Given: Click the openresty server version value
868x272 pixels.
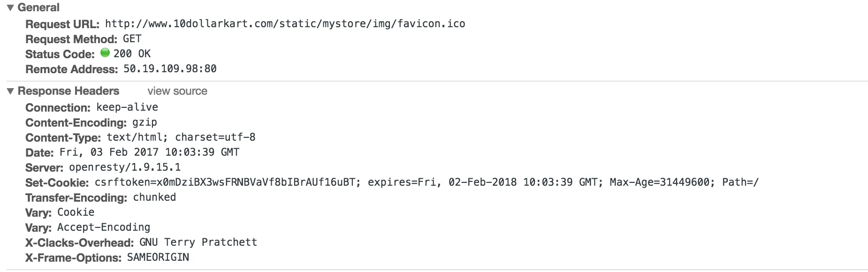Looking at the screenshot, I should click(x=125, y=167).
